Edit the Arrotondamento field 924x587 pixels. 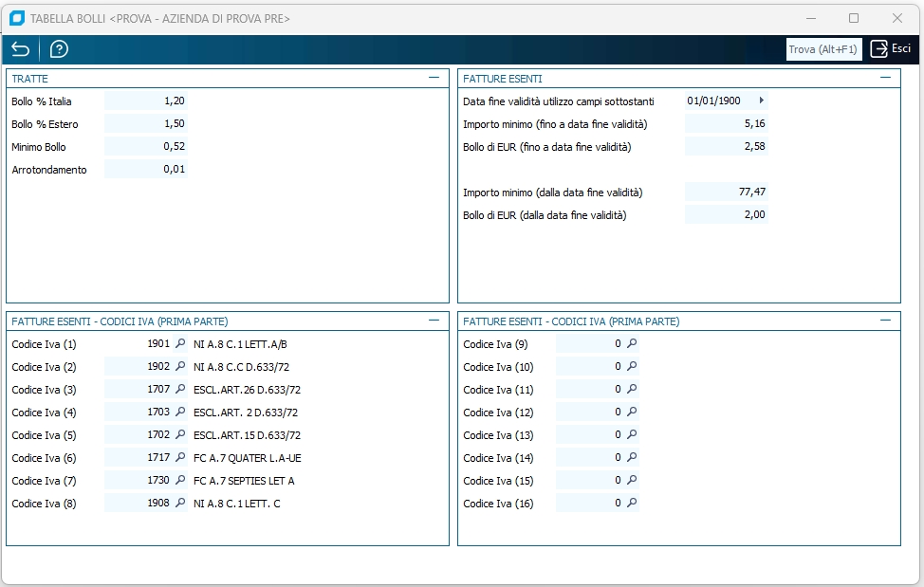[x=146, y=170]
